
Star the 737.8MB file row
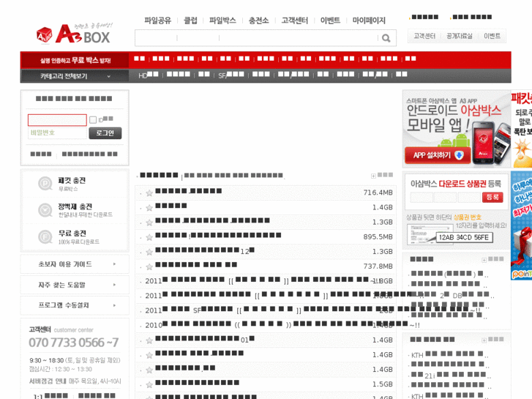(x=149, y=266)
